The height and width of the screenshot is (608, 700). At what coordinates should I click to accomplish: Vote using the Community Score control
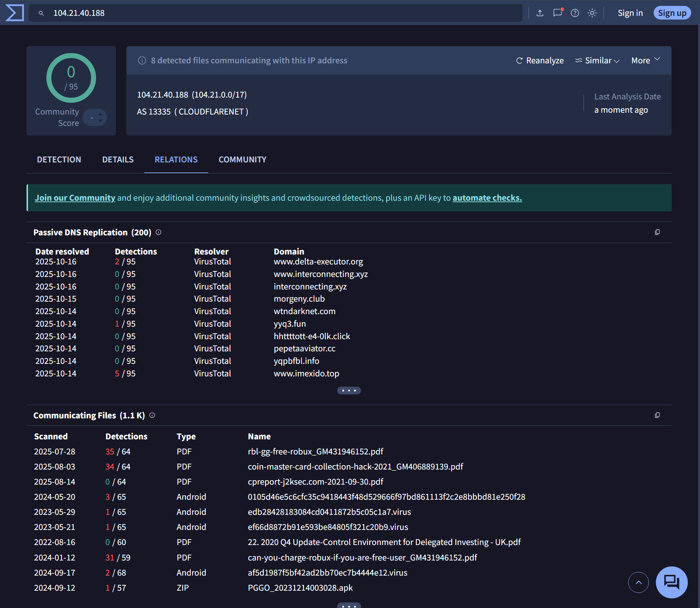(x=95, y=117)
